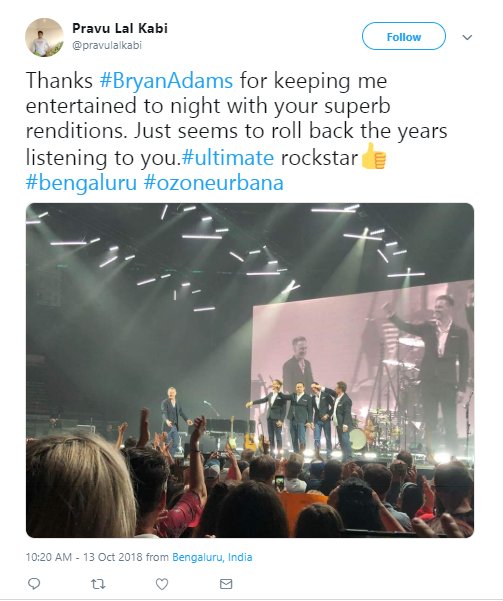Open the #BryanAdams hashtag
This screenshot has width=503, height=601.
(x=166, y=81)
